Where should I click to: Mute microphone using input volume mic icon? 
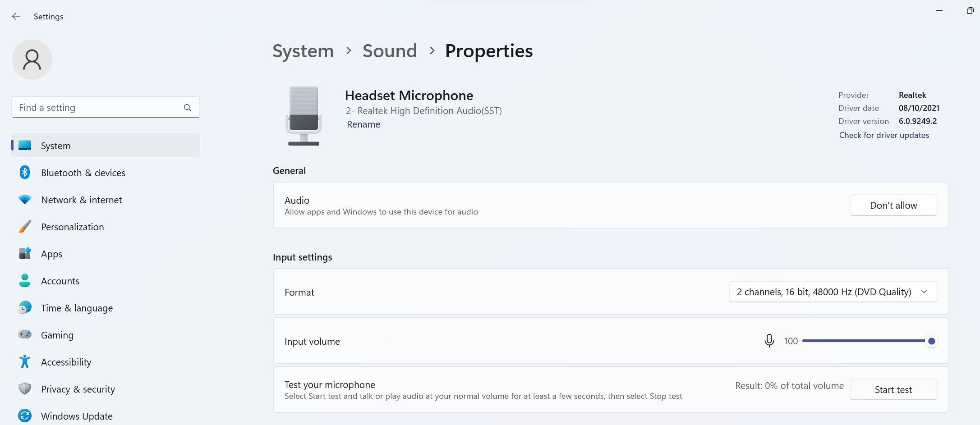tap(769, 341)
